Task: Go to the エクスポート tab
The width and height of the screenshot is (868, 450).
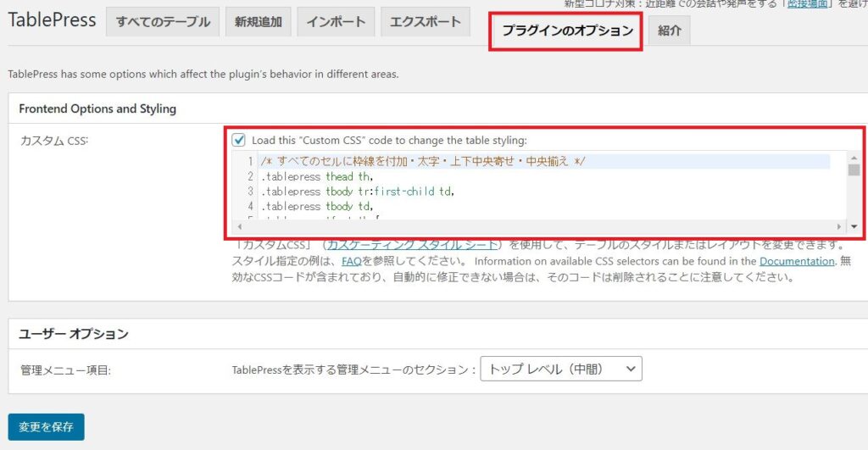Action: 426,21
